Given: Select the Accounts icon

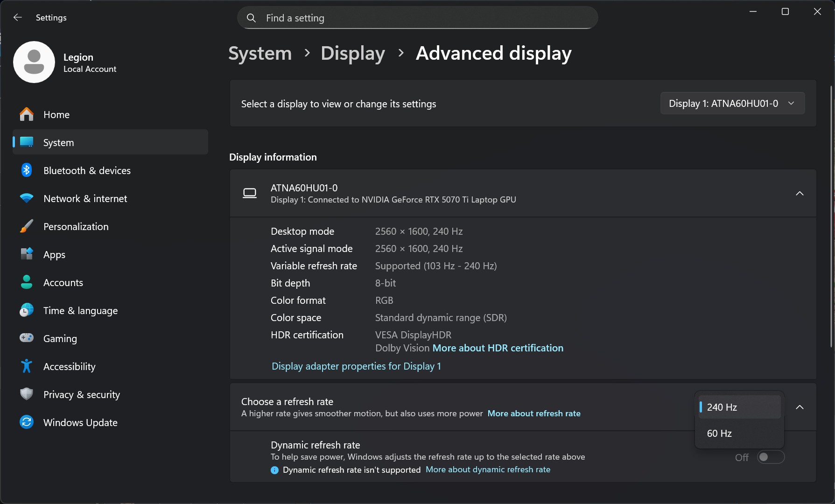Looking at the screenshot, I should [x=27, y=282].
